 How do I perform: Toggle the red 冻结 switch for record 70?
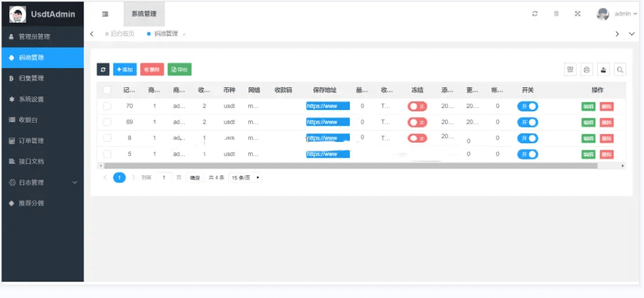coord(417,106)
